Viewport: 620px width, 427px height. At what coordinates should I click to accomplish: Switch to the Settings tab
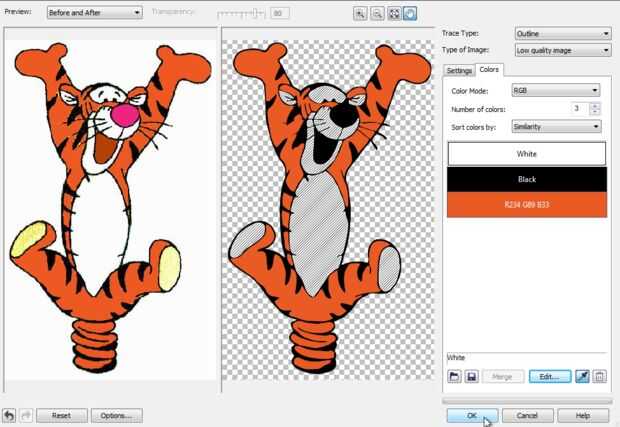pyautogui.click(x=459, y=70)
